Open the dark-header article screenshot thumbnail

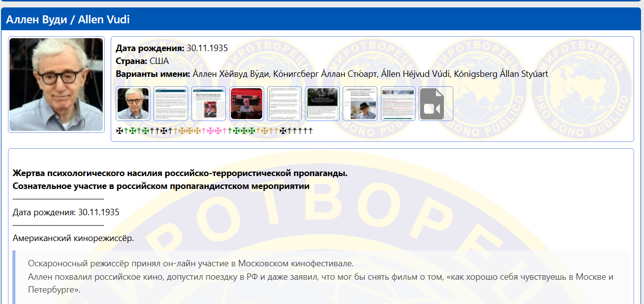pyautogui.click(x=322, y=104)
